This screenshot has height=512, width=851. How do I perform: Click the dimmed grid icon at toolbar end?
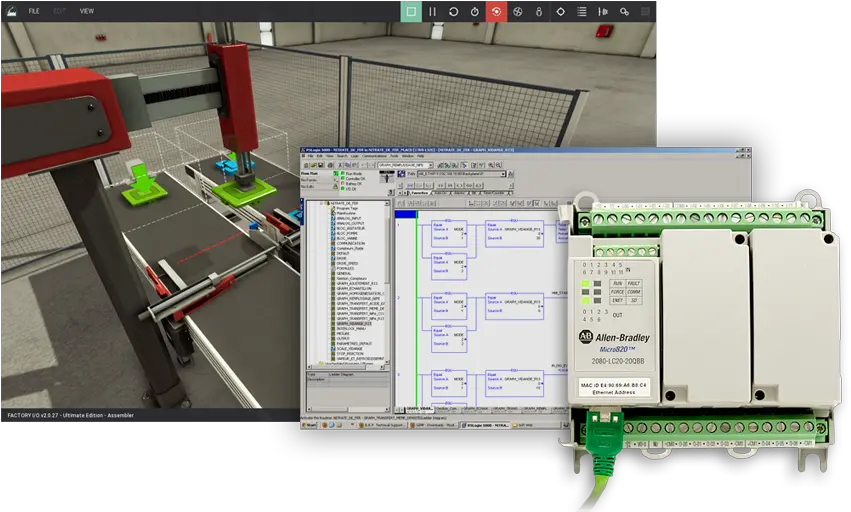click(x=645, y=11)
